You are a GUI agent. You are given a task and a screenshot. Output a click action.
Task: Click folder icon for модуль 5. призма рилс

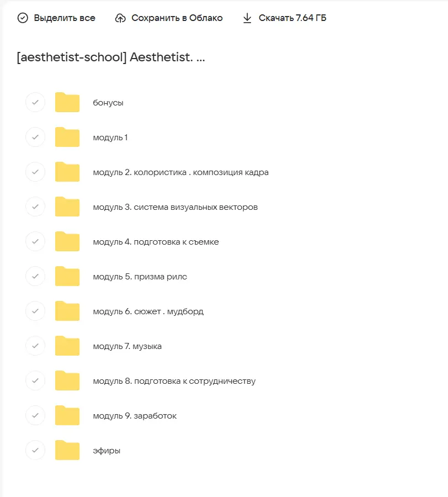click(67, 277)
